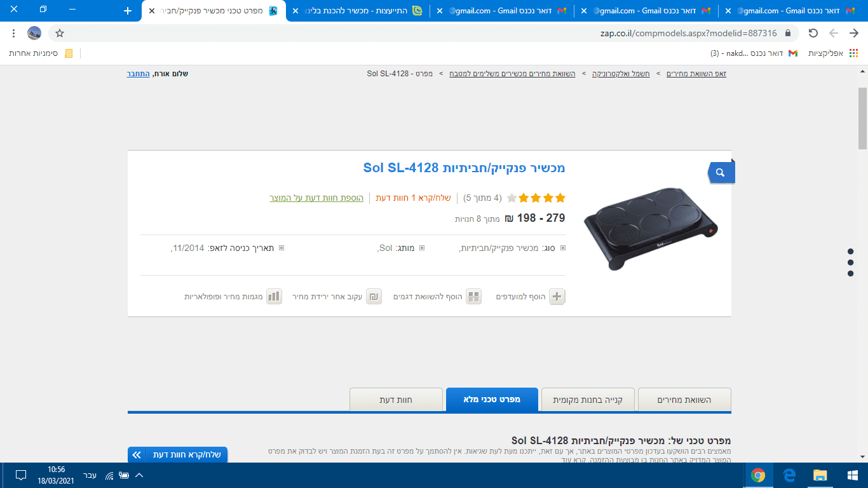Open the network status tray icon
868x488 pixels.
pyautogui.click(x=109, y=475)
